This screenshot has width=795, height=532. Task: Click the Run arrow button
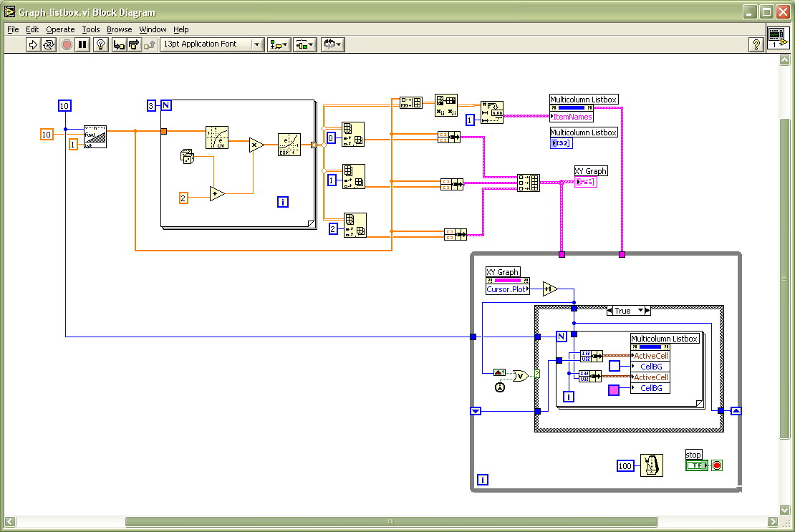pos(32,44)
